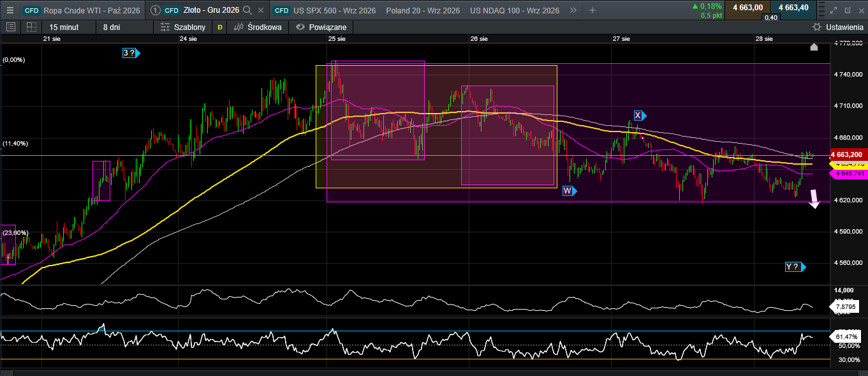Screen dimensions: 868x376
Task: Click the order panel grip handle
Action: pos(821,10)
